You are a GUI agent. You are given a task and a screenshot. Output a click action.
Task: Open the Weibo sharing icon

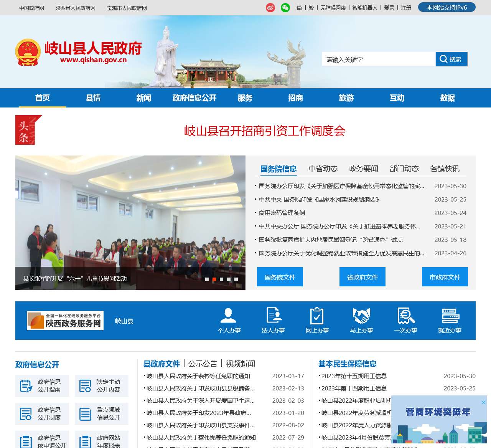270,8
